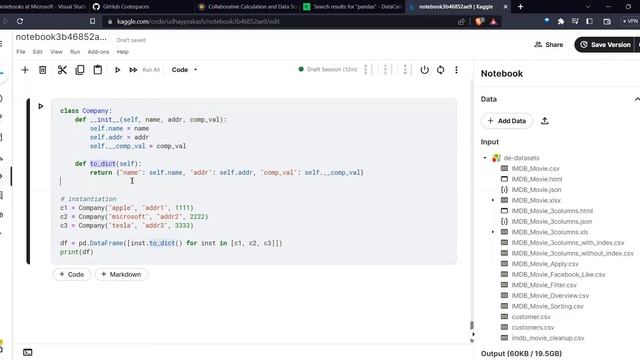Viewport: 640px width, 360px height.
Task: Click the Share button
Action: click(x=549, y=44)
